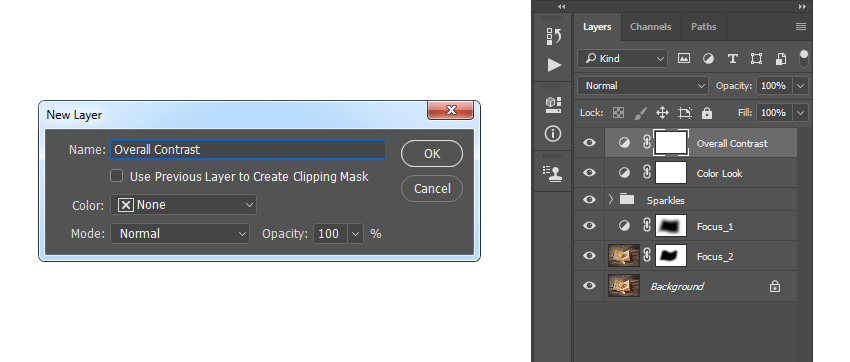Filter layers by pixel layers icon
850x362 pixels.
tap(684, 59)
